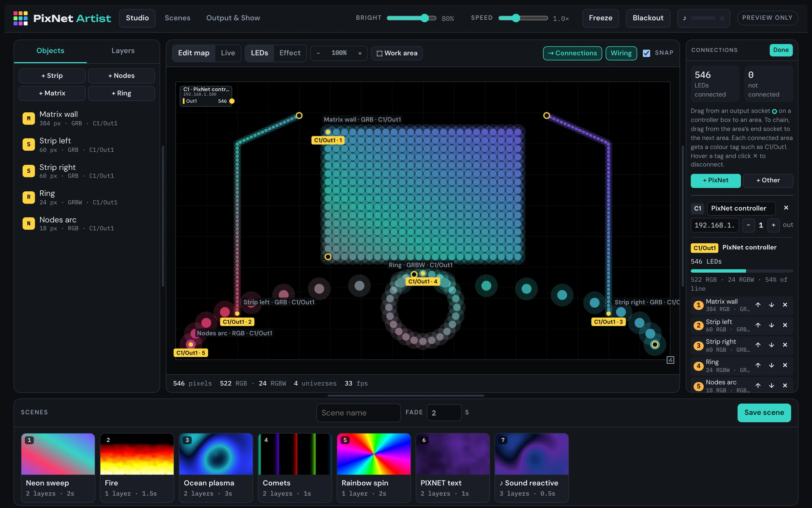The height and width of the screenshot is (508, 812).
Task: Remove the C1 PixNet controller
Action: click(x=786, y=208)
